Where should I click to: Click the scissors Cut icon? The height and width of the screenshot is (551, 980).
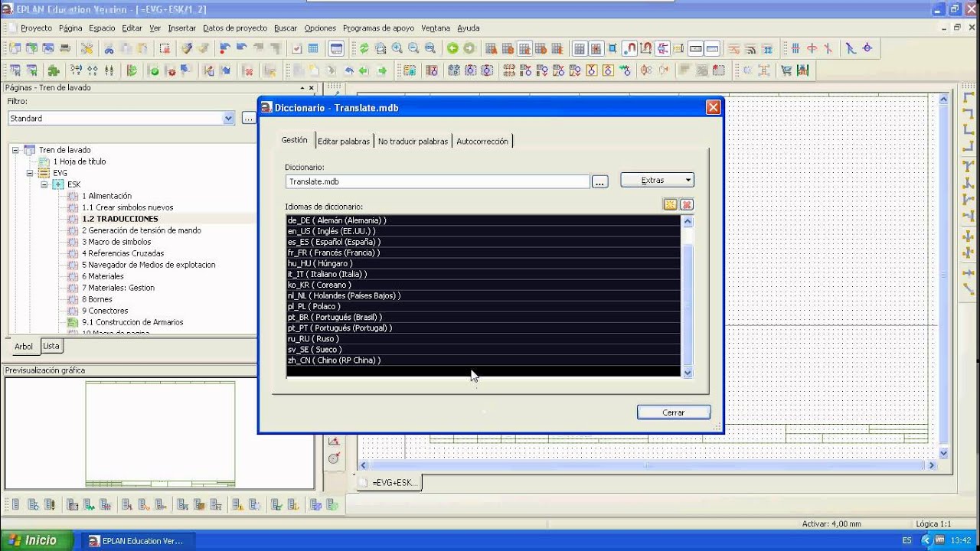click(109, 48)
